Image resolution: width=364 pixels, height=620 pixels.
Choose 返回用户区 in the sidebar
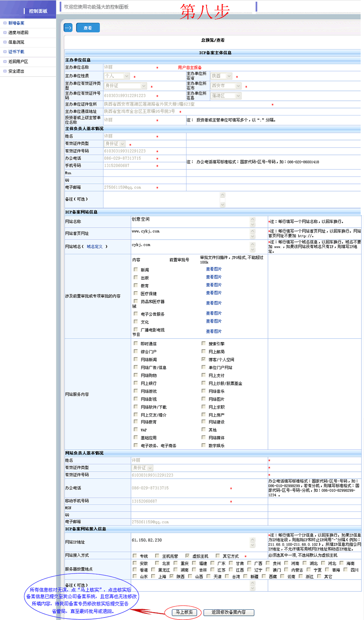click(18, 61)
